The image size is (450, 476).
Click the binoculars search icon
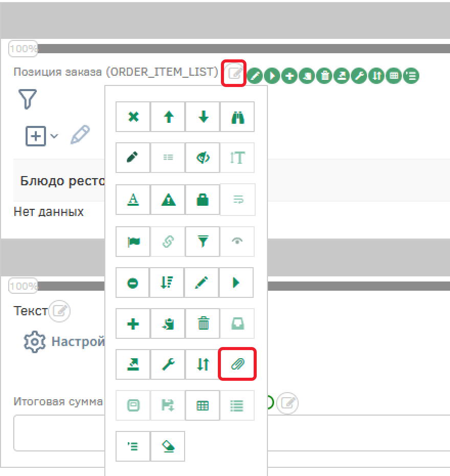pyautogui.click(x=237, y=117)
